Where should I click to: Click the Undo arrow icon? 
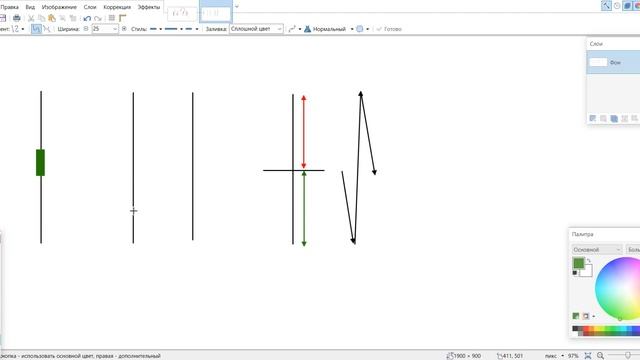point(87,18)
